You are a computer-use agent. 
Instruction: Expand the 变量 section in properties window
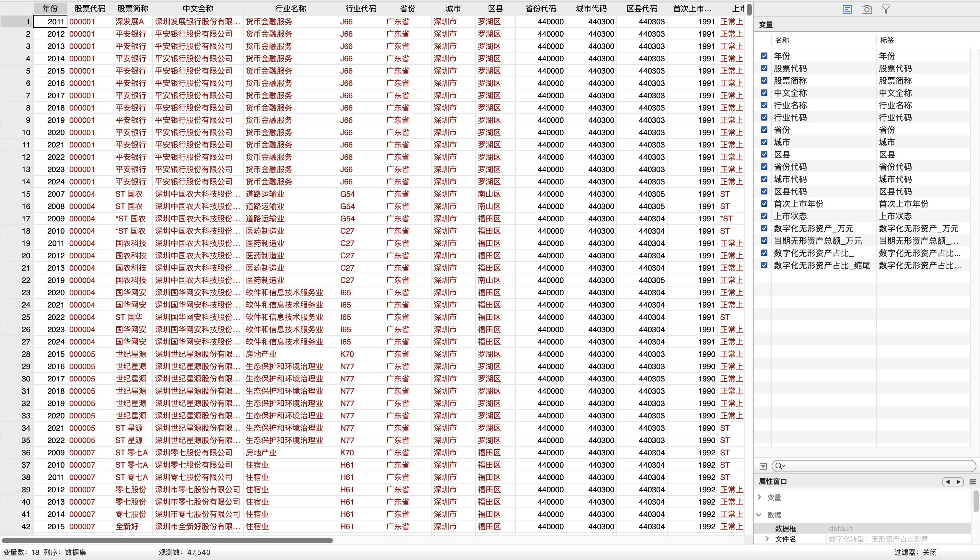[759, 497]
